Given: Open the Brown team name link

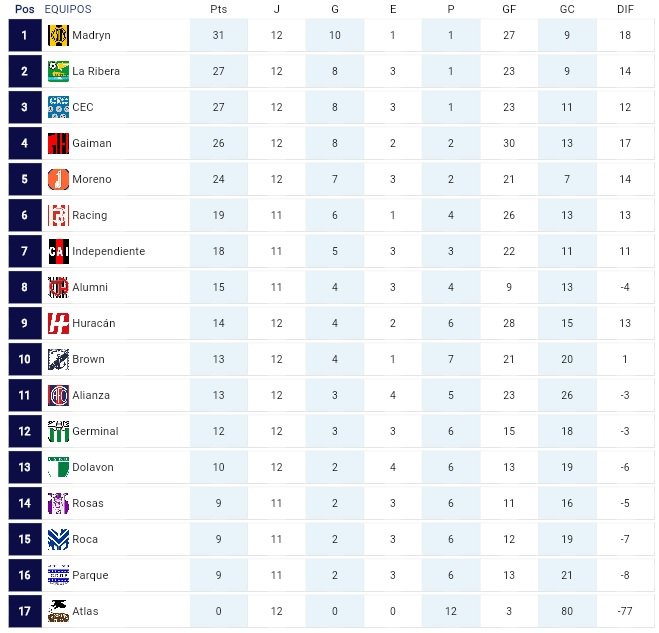Looking at the screenshot, I should (x=88, y=359).
